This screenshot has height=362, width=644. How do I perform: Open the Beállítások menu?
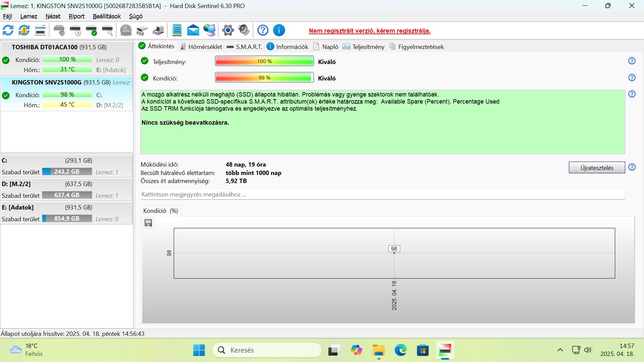(107, 16)
